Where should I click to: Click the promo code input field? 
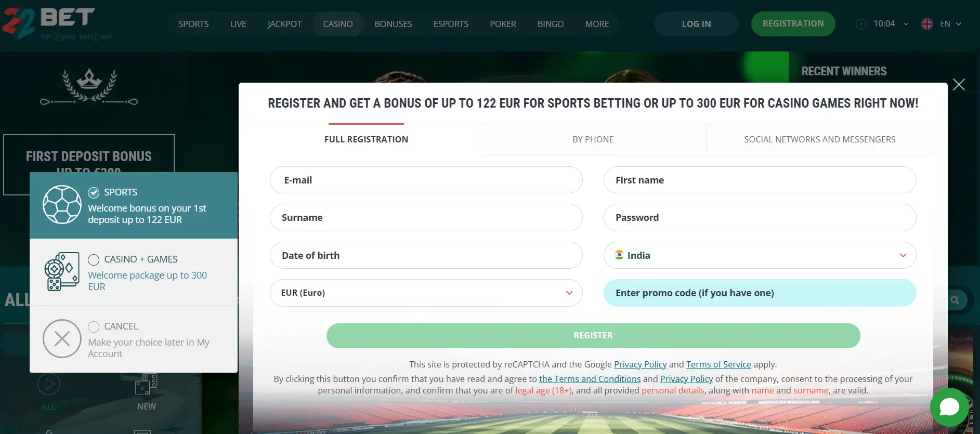click(x=760, y=293)
